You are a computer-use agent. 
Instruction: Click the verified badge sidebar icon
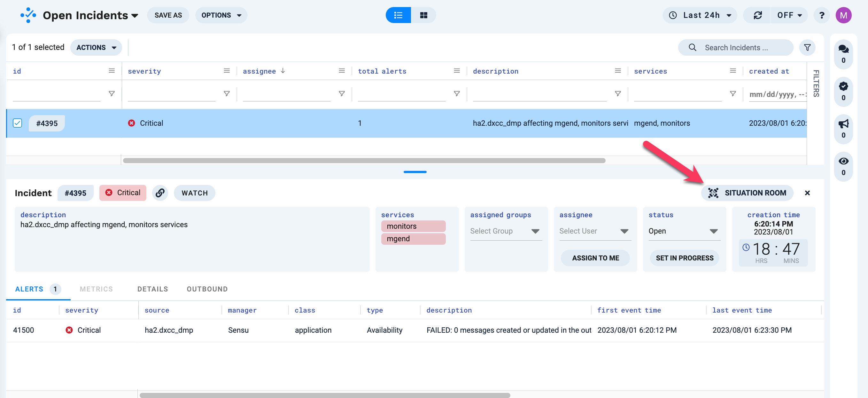pyautogui.click(x=843, y=87)
